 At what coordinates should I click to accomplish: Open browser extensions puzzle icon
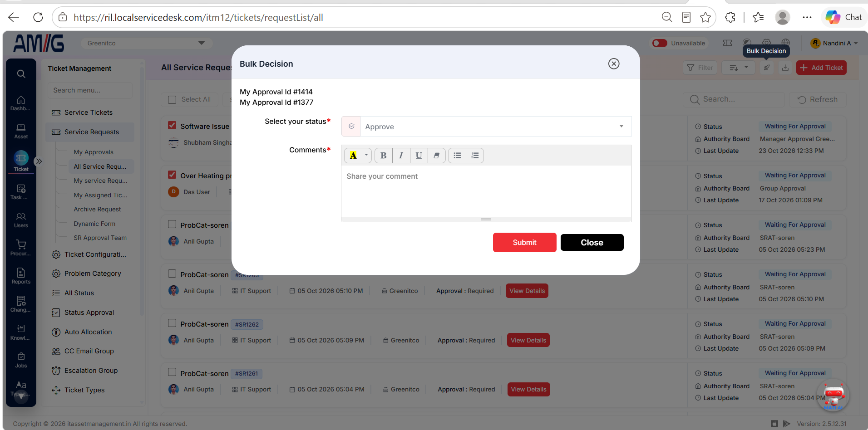730,17
